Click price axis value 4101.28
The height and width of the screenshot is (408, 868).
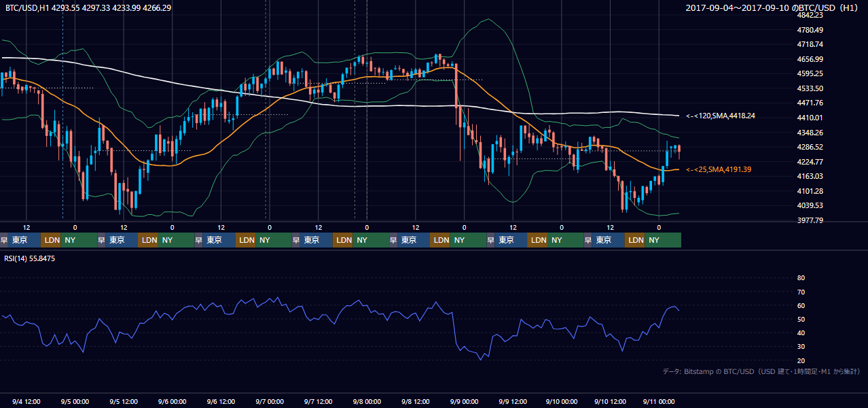(x=810, y=191)
